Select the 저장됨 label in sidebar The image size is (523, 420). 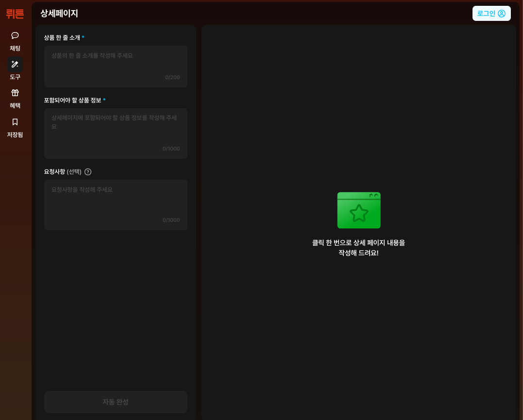[x=15, y=135]
